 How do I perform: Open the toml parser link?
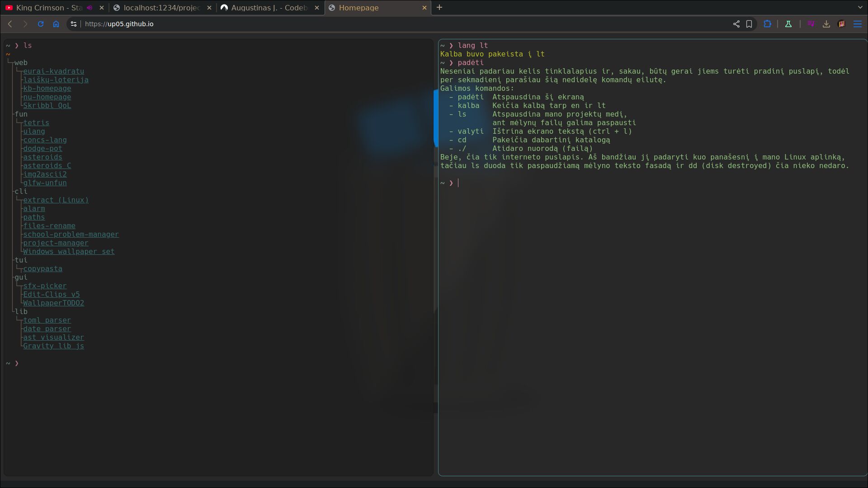click(47, 320)
